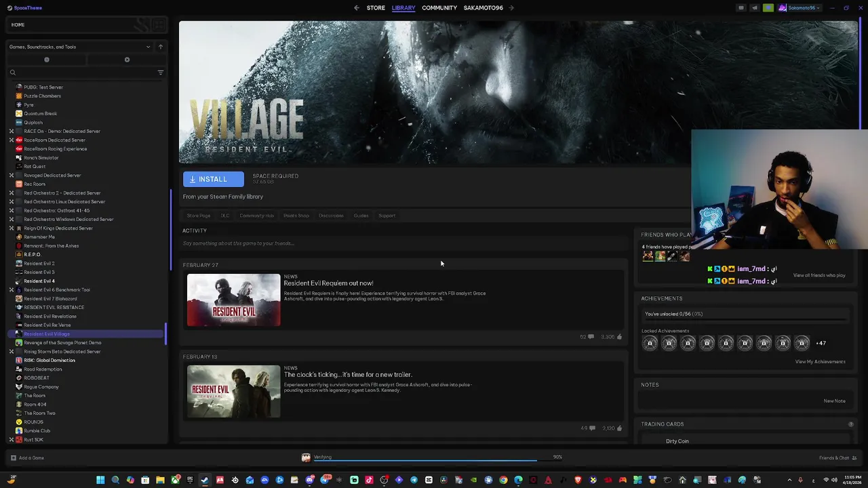Click RaceRoom Racing Experience icon
Image resolution: width=868 pixels, height=488 pixels.
point(19,149)
